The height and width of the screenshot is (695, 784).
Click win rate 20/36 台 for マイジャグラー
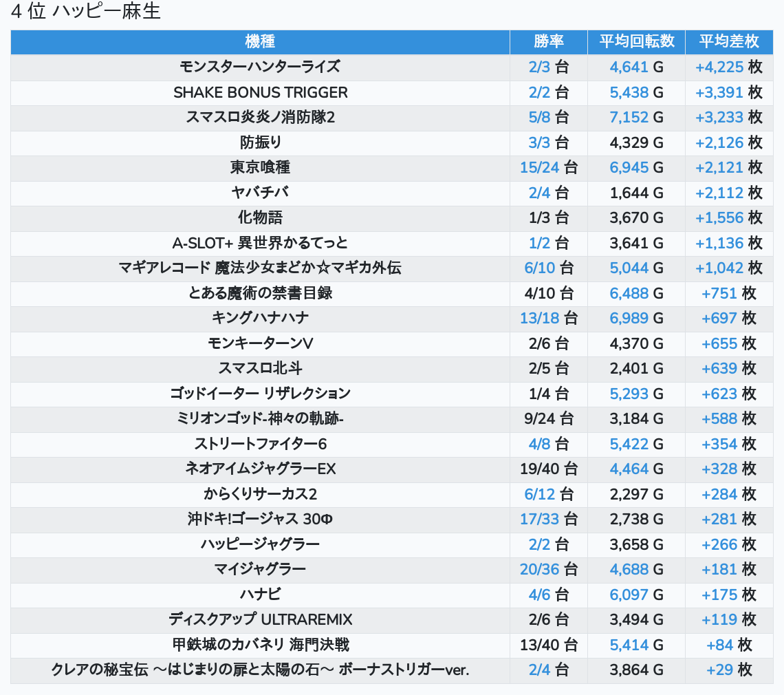click(549, 569)
